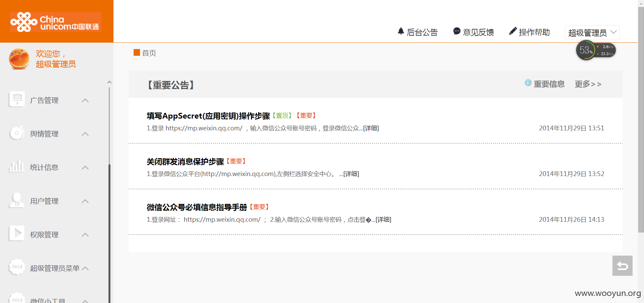Open the 统计信息 menu

[x=44, y=167]
